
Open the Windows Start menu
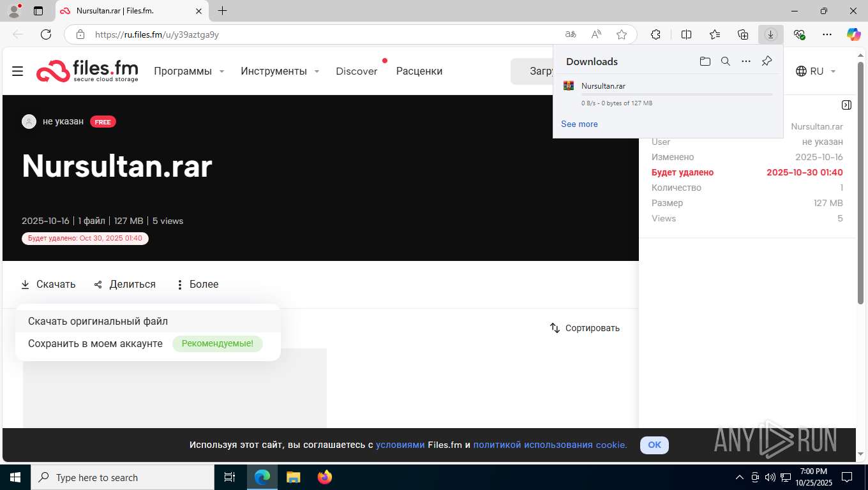pos(15,477)
